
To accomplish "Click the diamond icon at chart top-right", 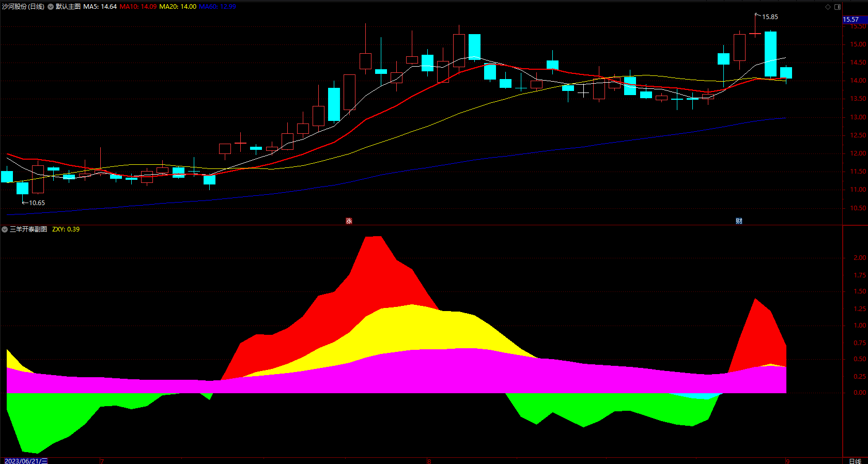I will tap(828, 7).
